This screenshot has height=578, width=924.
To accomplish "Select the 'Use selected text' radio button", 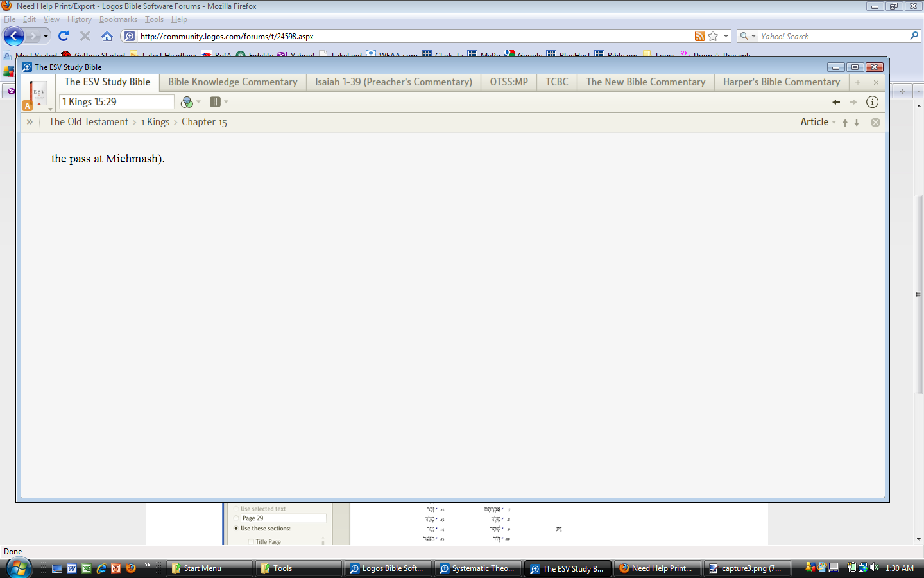I will click(x=236, y=509).
